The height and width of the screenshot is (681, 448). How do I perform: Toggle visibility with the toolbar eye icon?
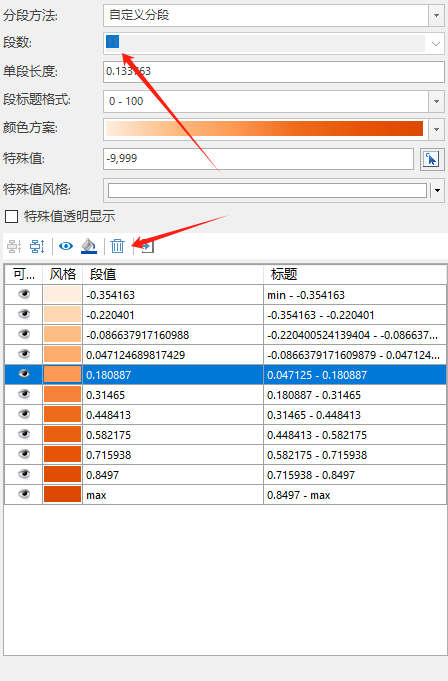click(66, 246)
